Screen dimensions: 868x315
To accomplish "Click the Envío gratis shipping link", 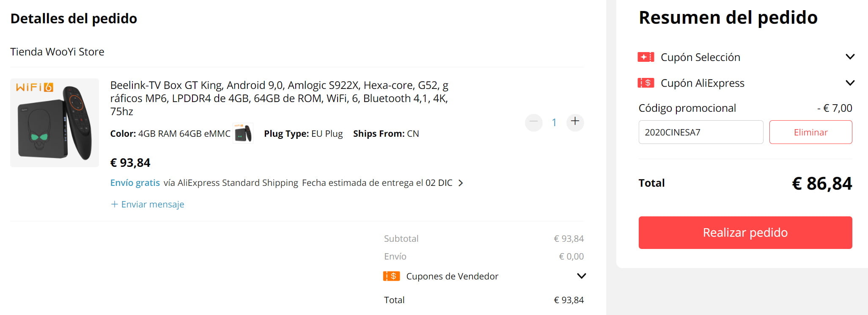I will click(x=135, y=183).
